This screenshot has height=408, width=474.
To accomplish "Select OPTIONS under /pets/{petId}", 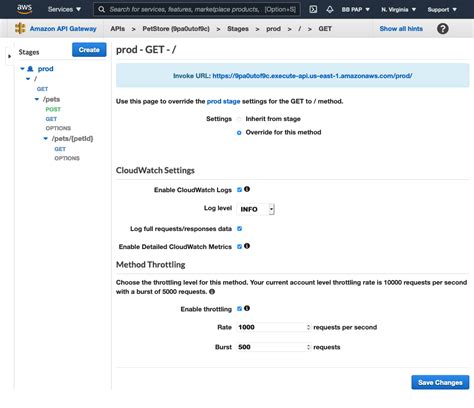I will [x=67, y=158].
